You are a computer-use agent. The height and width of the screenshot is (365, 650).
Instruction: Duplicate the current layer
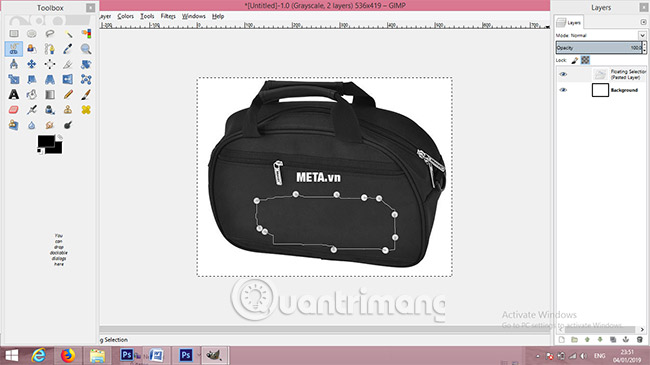coord(613,340)
